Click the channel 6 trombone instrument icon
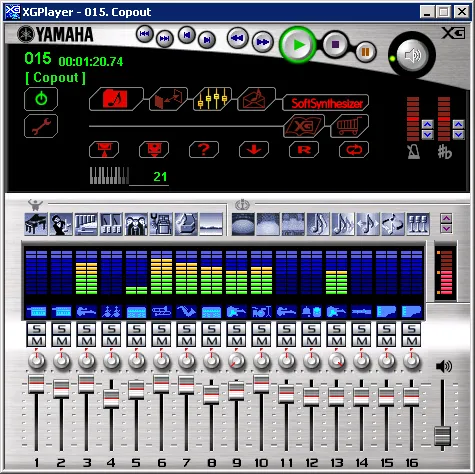 click(x=161, y=312)
